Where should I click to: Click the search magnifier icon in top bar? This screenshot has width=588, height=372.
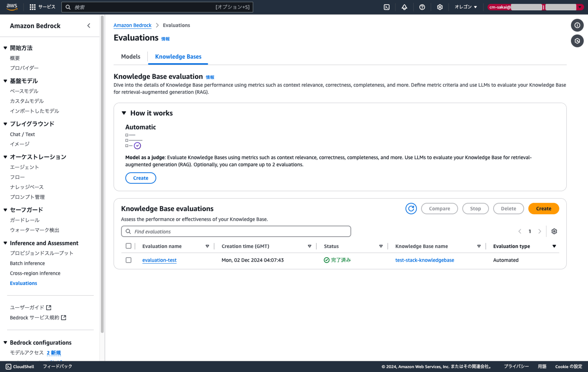click(68, 7)
